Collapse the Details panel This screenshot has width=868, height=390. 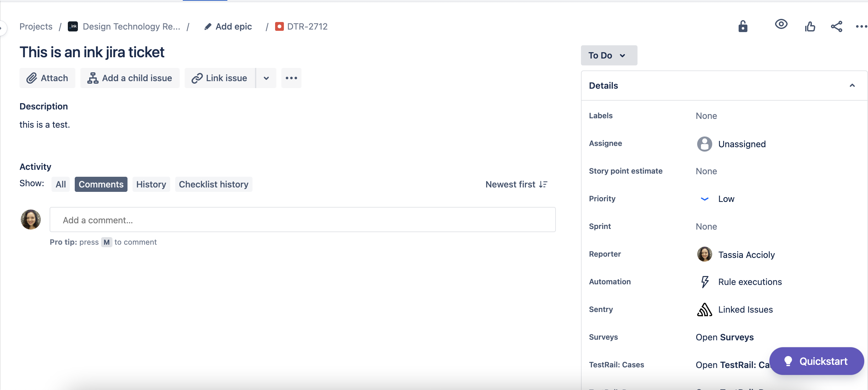click(x=853, y=85)
